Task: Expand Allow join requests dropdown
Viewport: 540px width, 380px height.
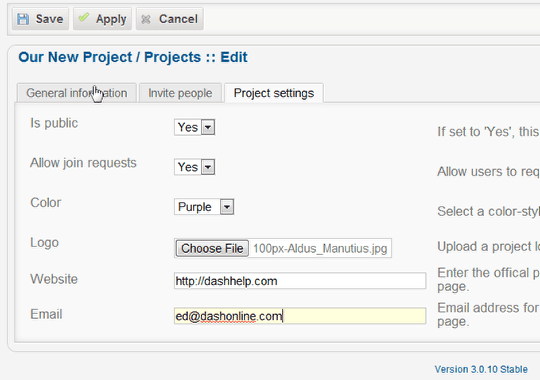Action: 195,167
